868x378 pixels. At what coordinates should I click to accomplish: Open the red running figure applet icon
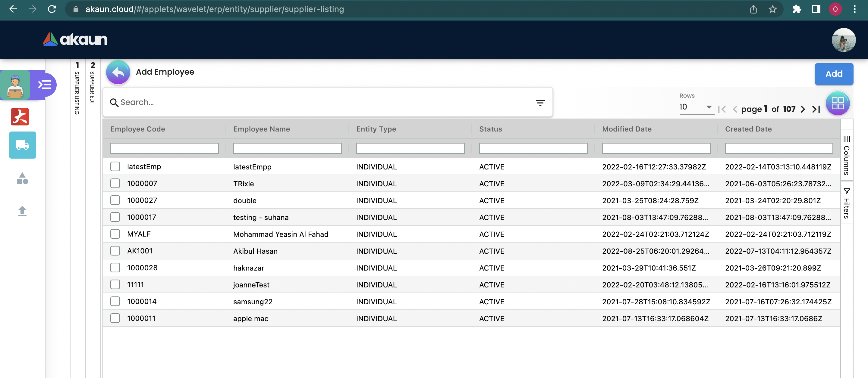click(x=20, y=117)
